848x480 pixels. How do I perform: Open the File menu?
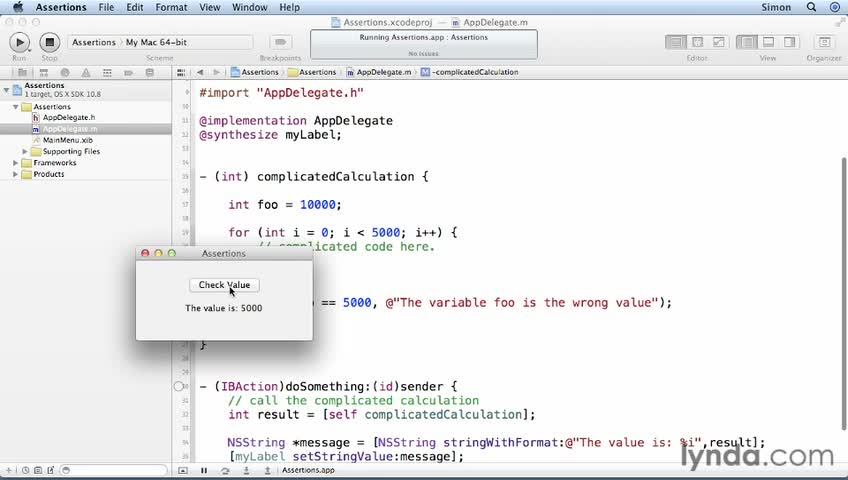[x=106, y=7]
